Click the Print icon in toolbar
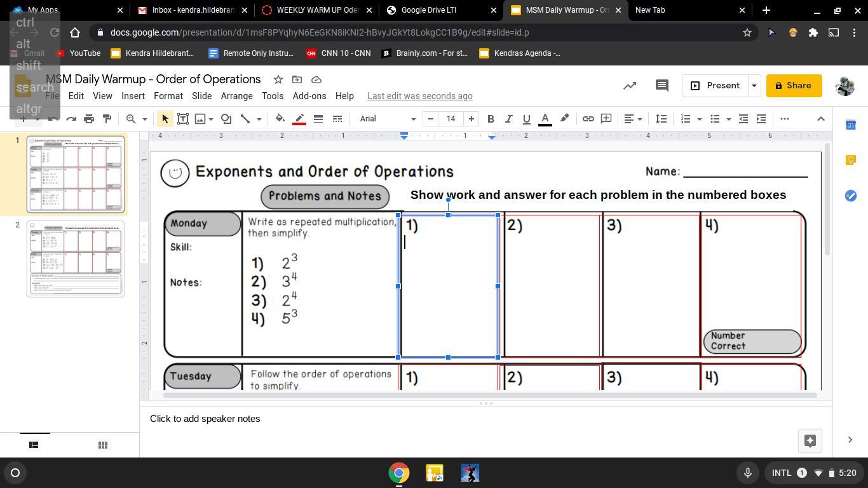This screenshot has height=488, width=868. pyautogui.click(x=89, y=119)
